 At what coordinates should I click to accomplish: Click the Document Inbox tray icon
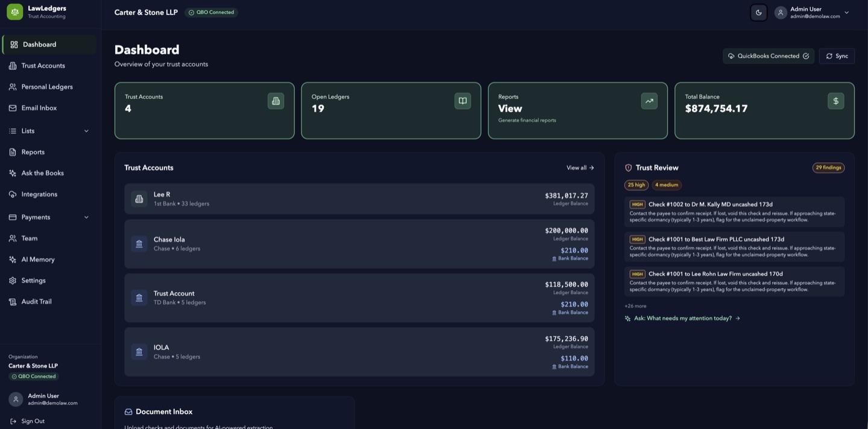point(128,412)
